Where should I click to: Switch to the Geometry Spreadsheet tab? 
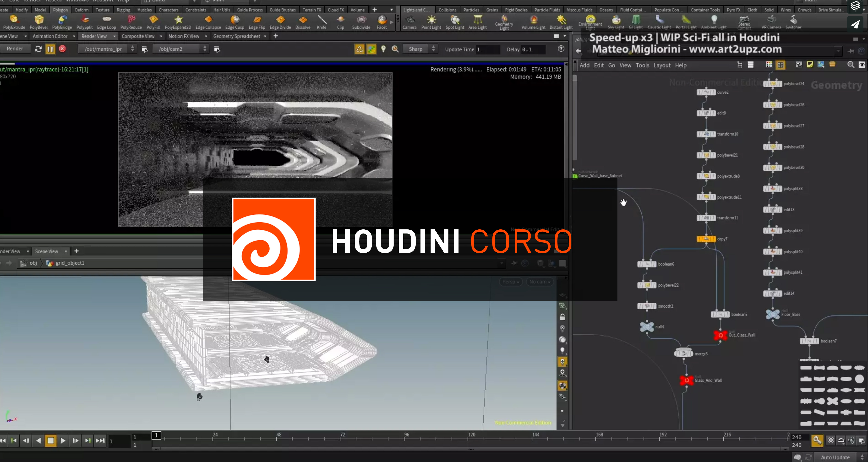point(237,36)
